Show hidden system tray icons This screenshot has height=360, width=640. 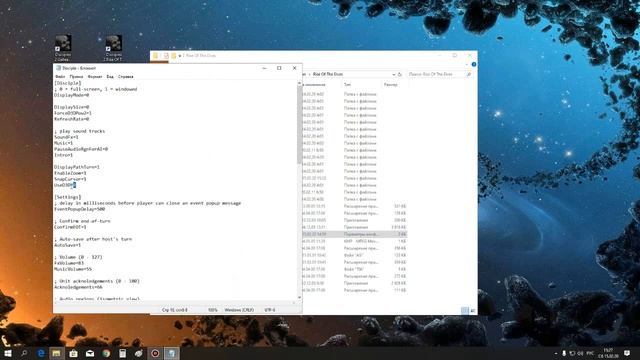pyautogui.click(x=555, y=353)
